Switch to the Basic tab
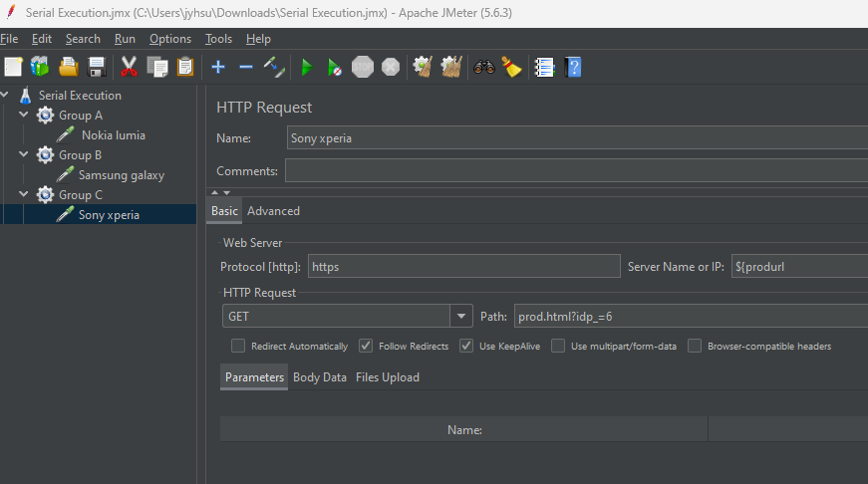This screenshot has height=484, width=868. (224, 211)
